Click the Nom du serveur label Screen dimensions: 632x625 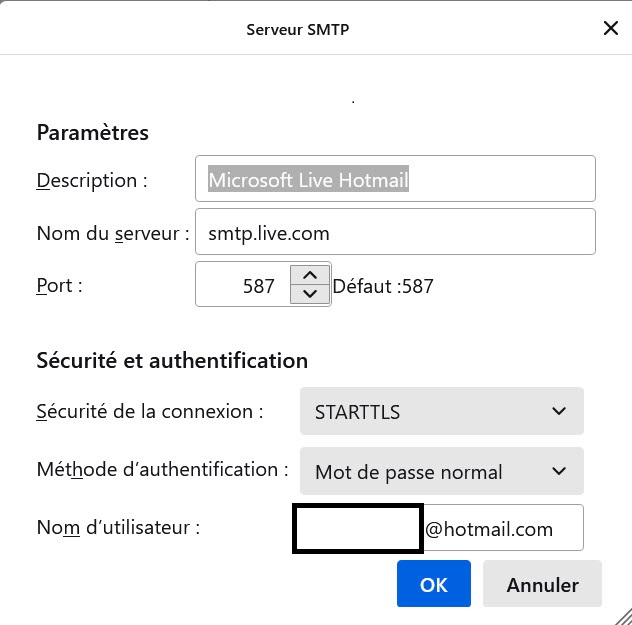coord(113,233)
